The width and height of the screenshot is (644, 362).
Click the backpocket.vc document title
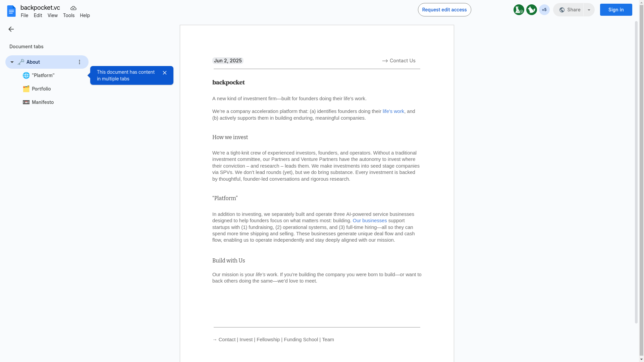pyautogui.click(x=40, y=8)
